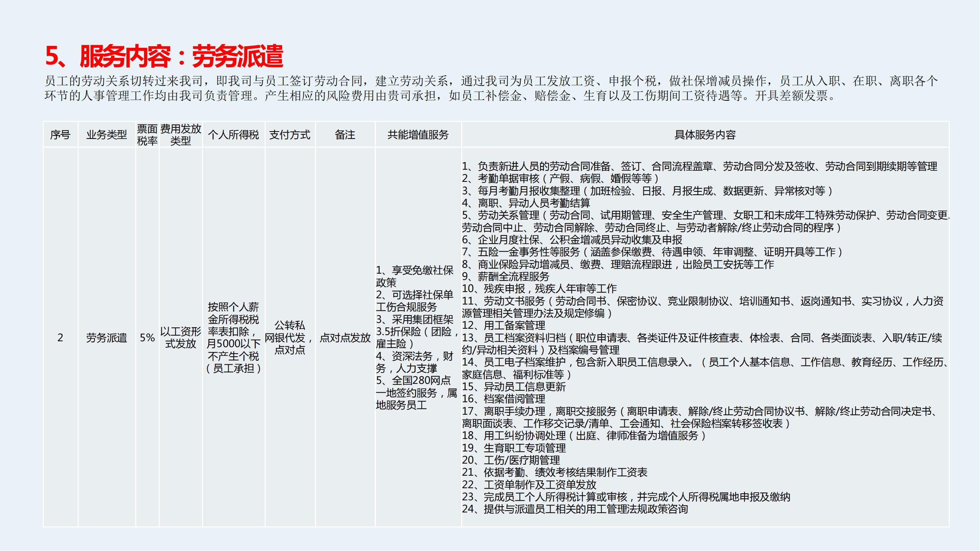The width and height of the screenshot is (980, 551).
Task: Click item '4、资深法务，财务，人力支撑'
Action: (x=415, y=362)
